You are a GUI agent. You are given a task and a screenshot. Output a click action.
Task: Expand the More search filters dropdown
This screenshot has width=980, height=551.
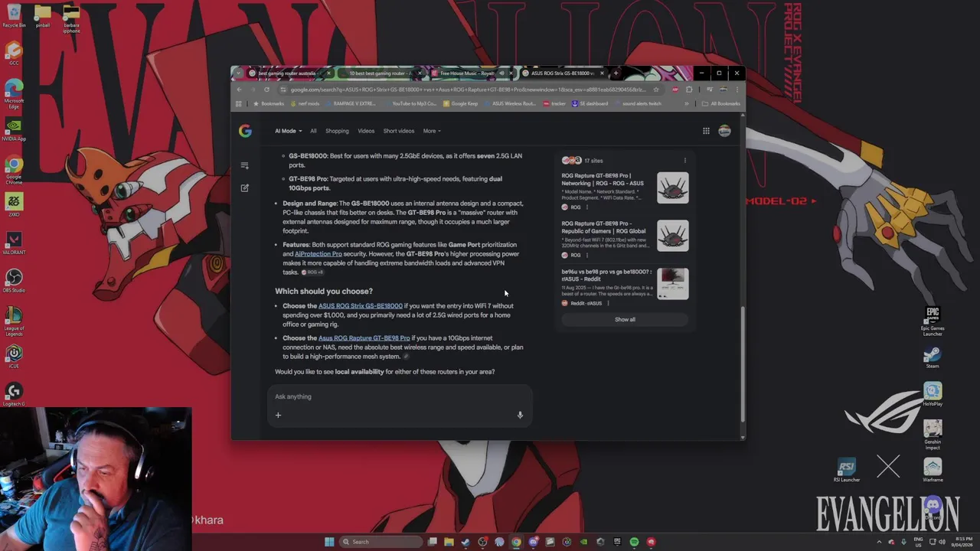[432, 131]
